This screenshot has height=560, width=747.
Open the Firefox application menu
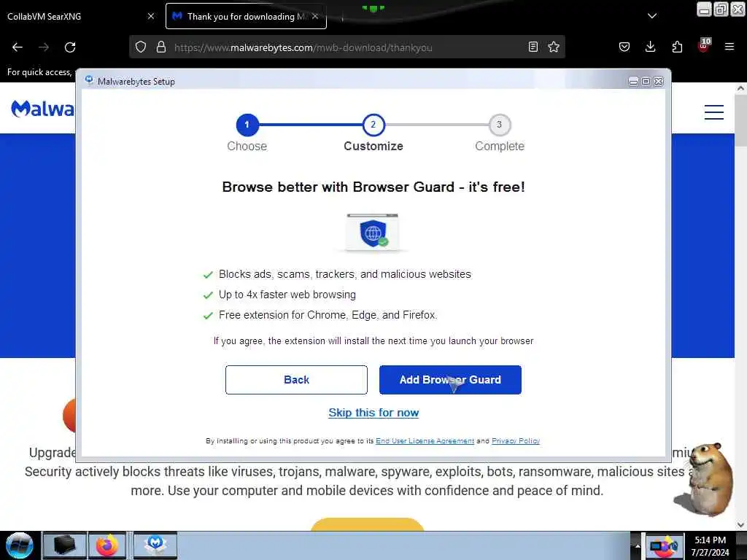tap(729, 47)
